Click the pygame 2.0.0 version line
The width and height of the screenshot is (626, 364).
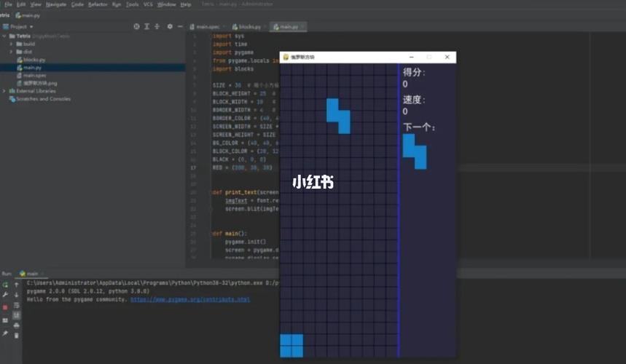pos(88,291)
